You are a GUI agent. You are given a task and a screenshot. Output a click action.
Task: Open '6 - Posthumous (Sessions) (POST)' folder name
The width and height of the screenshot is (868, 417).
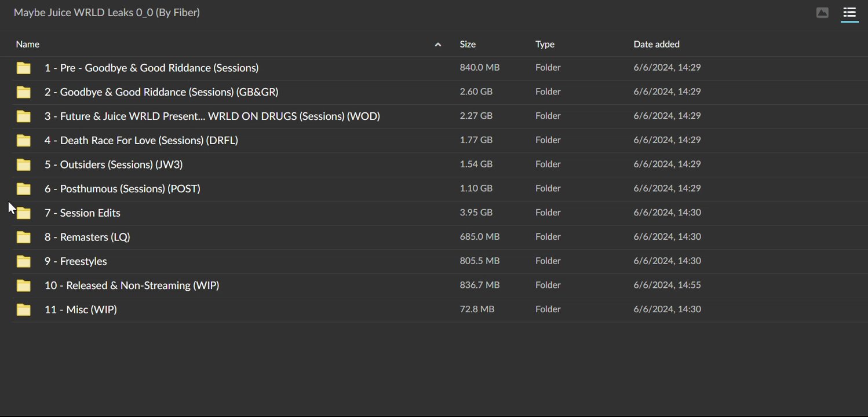[122, 189]
